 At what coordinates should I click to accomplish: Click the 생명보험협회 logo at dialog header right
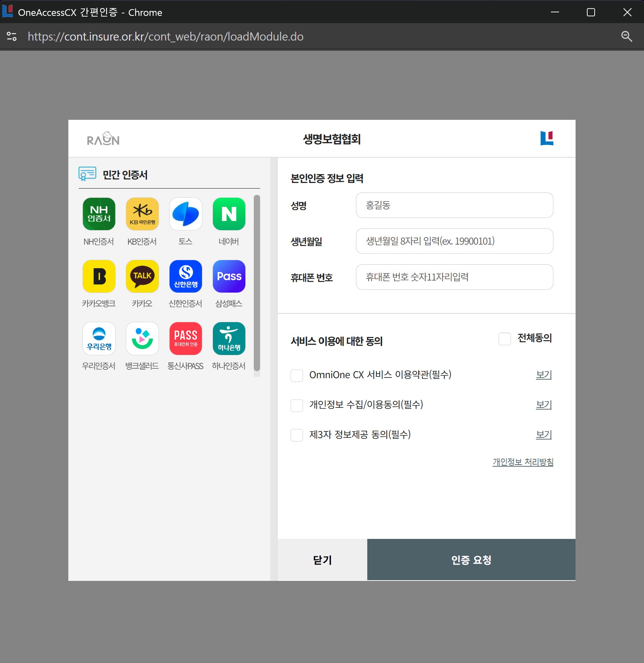coord(547,138)
